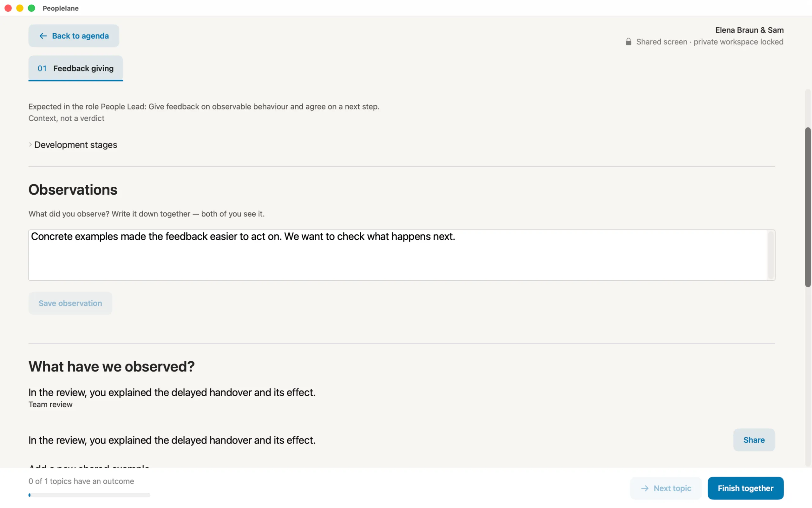
Task: Click the main page vertical scrollbar
Action: coord(808,207)
